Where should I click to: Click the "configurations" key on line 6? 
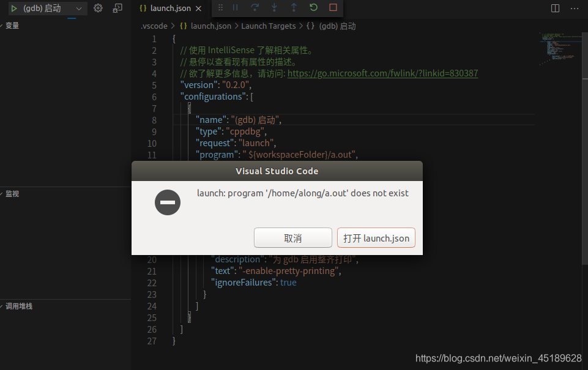(213, 97)
